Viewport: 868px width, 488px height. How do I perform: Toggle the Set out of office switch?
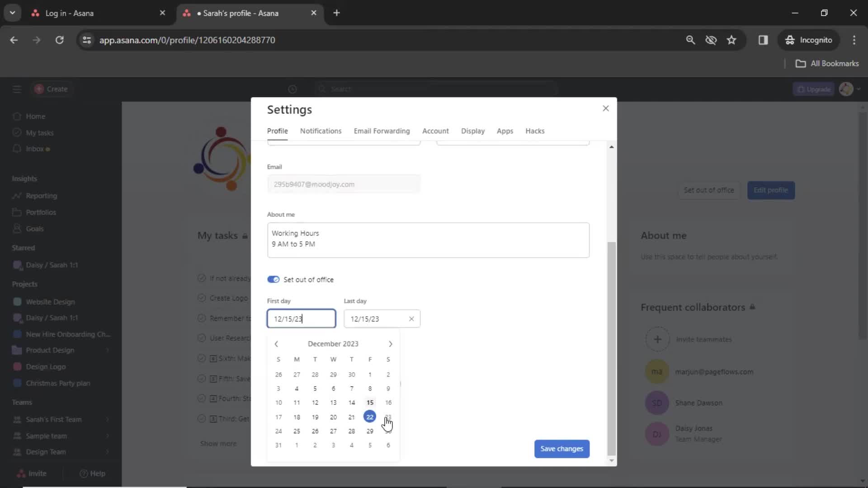[273, 279]
